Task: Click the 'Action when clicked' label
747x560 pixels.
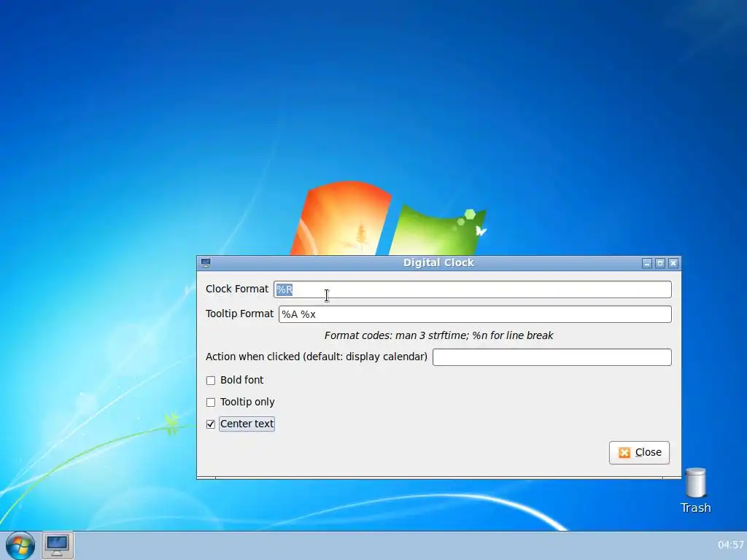Action: [x=317, y=357]
